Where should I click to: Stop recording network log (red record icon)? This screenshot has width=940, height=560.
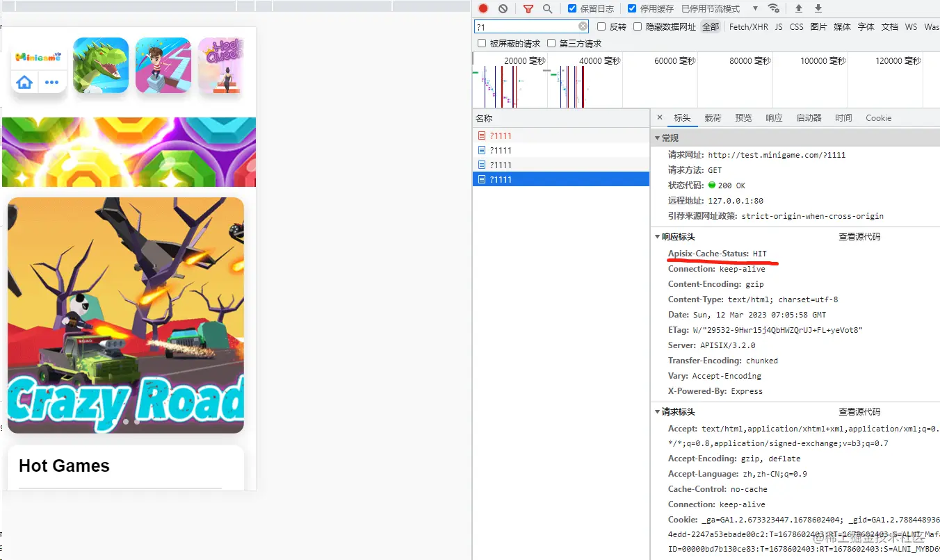[483, 8]
